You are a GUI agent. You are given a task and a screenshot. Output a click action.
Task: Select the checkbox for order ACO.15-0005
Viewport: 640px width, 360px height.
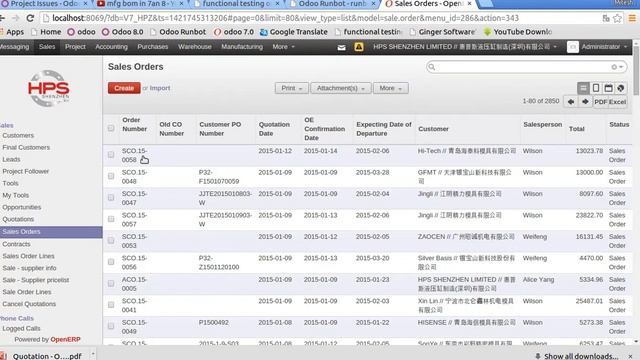tap(111, 283)
